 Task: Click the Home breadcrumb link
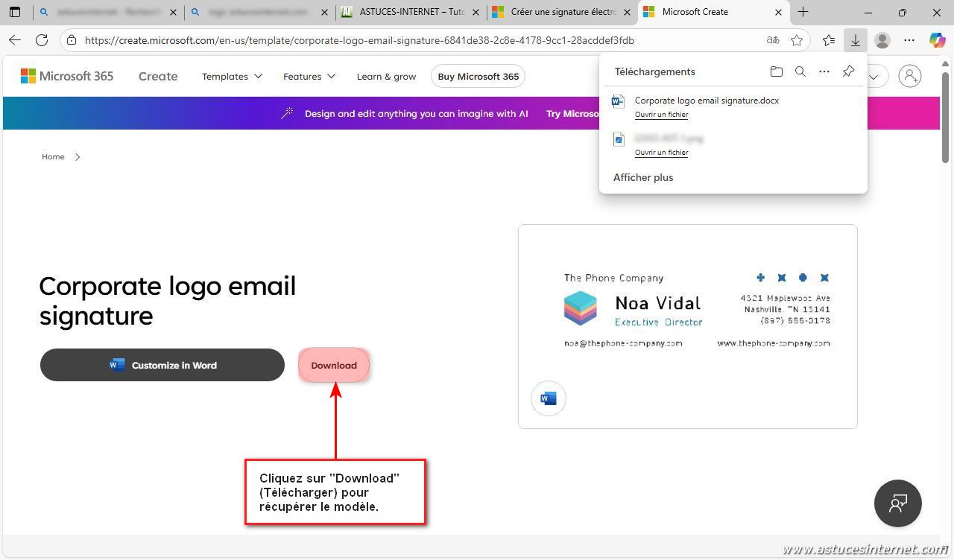click(53, 156)
